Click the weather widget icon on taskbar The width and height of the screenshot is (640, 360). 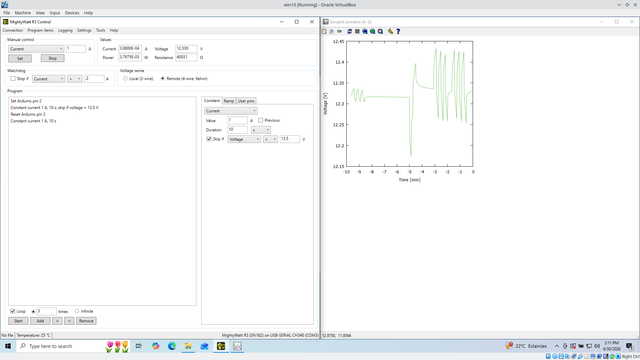pyautogui.click(x=509, y=346)
